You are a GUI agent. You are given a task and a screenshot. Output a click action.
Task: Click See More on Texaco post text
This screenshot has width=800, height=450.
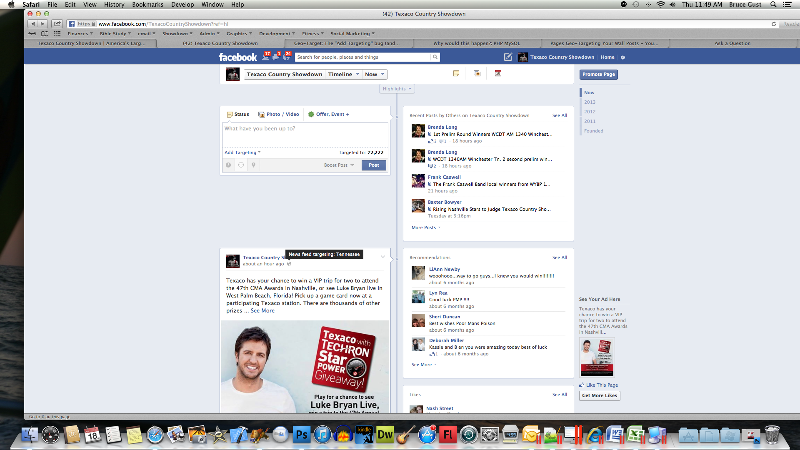pos(262,311)
